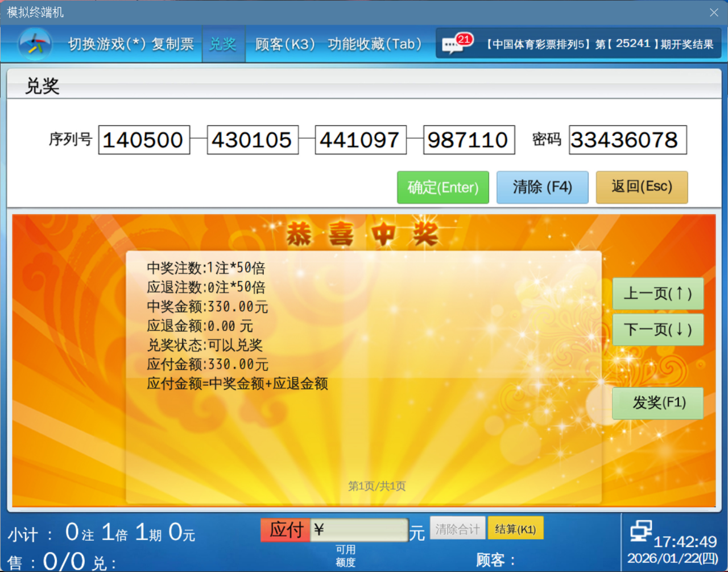728x572 pixels.
Task: Go to next page with 下一页 button
Action: pos(657,330)
